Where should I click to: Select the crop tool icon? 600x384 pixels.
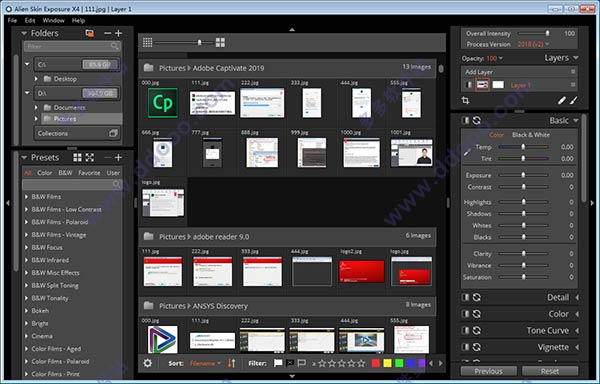coord(465,101)
